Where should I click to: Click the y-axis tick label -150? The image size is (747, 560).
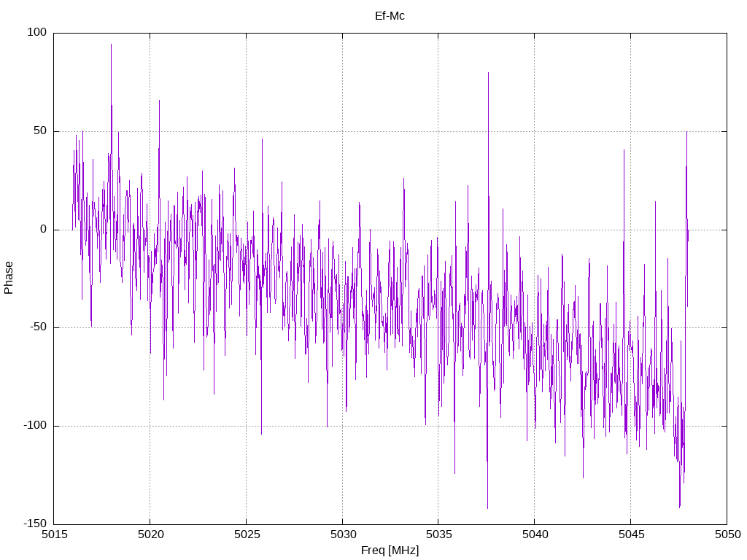(35, 524)
